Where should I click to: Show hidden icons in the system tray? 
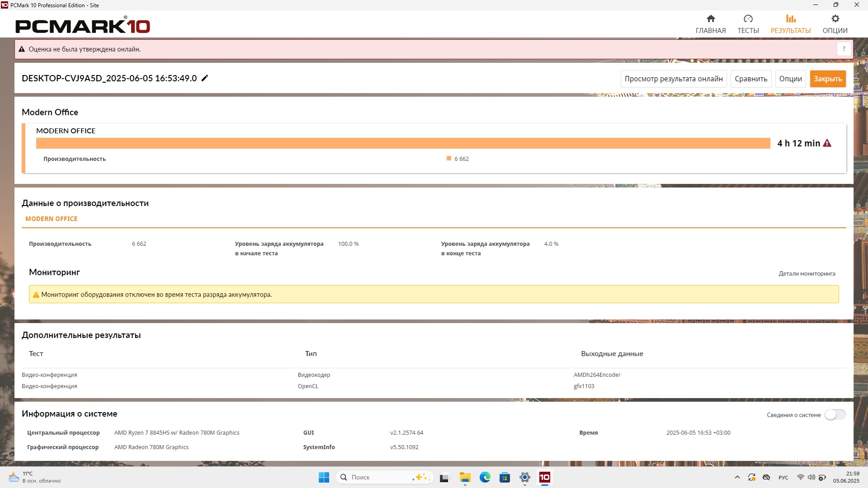click(737, 477)
